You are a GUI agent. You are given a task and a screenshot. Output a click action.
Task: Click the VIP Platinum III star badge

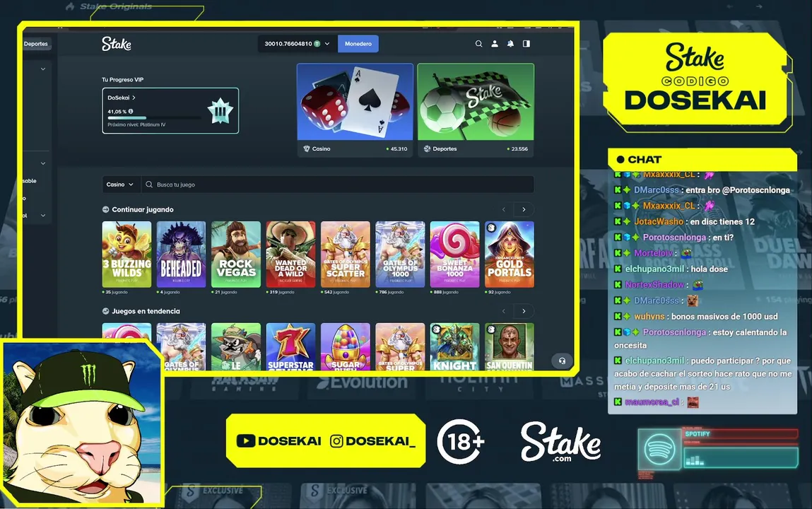coord(220,110)
